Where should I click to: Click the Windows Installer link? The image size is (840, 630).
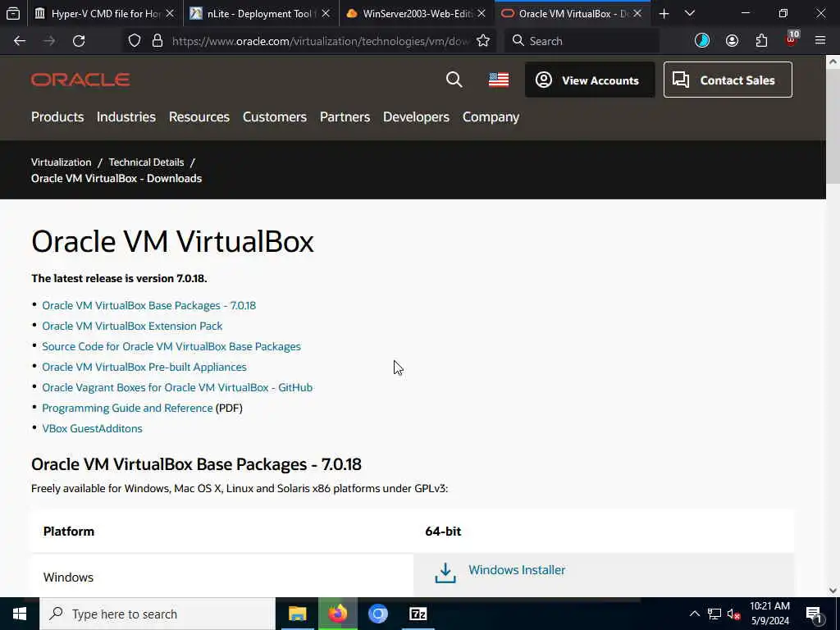[517, 569]
